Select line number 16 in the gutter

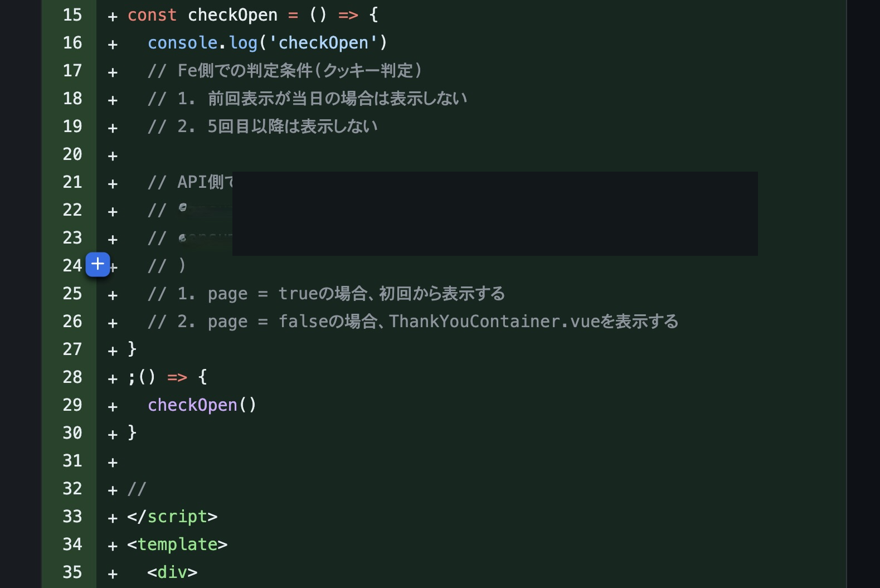pos(72,43)
